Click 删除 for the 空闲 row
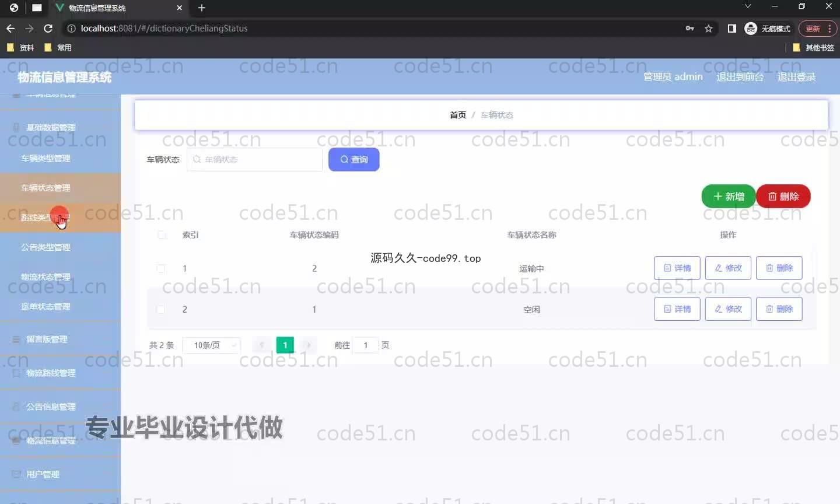840x504 pixels. pos(779,309)
